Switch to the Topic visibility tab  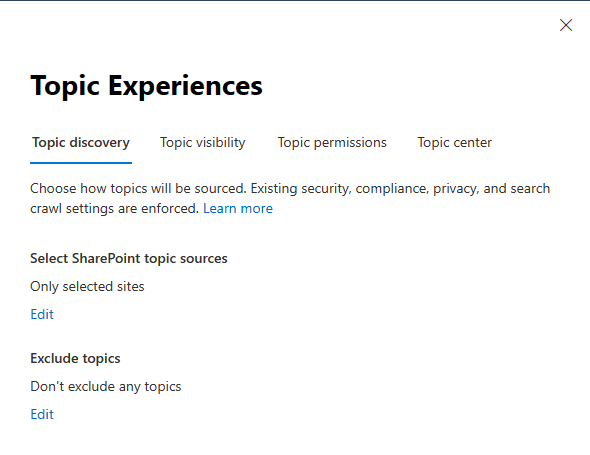pyautogui.click(x=202, y=143)
